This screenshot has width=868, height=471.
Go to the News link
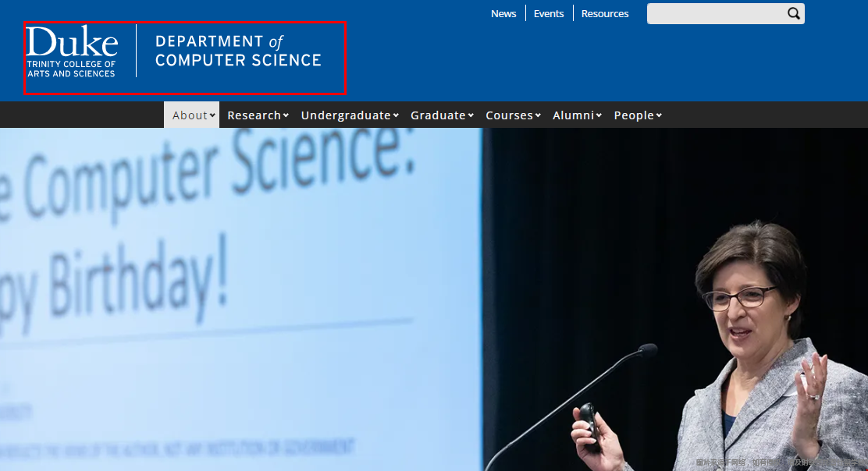pos(503,14)
